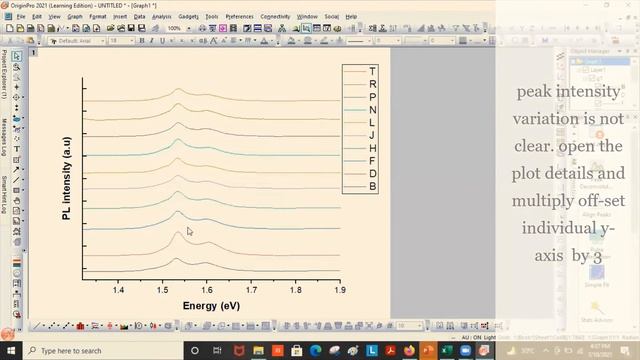Open the Preferences menu

click(240, 17)
